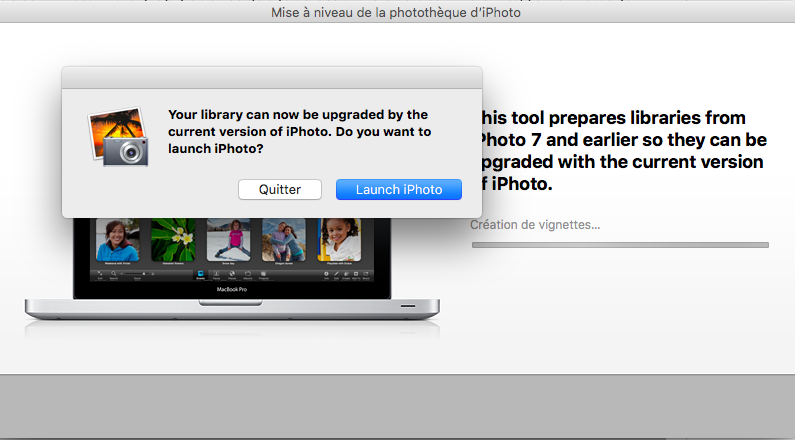Click the yellow flower photo thumbnail
The height and width of the screenshot is (440, 795).
pyautogui.click(x=173, y=240)
